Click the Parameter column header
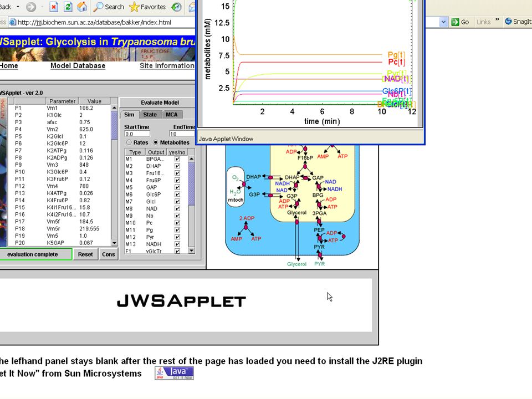Screen dimensions: 532x399 pos(63,101)
